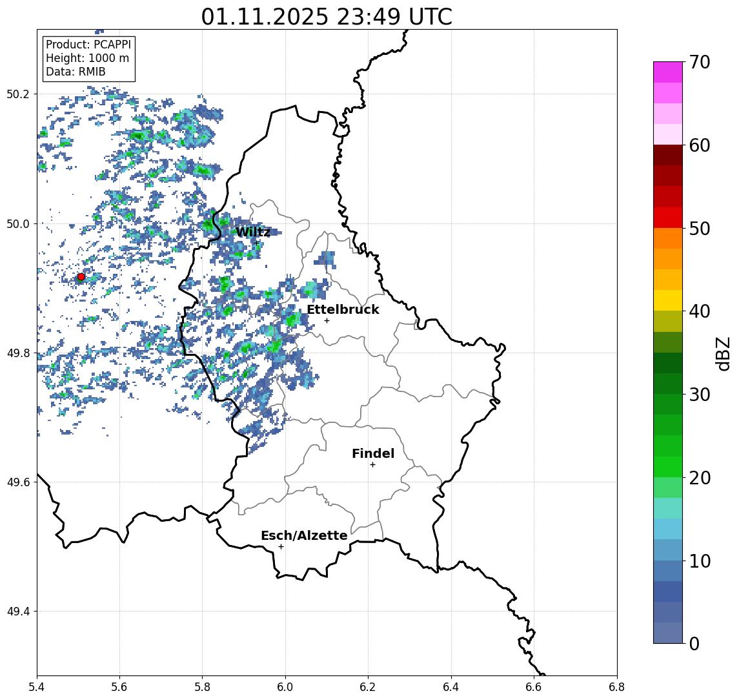
Task: Click the longitude axis label 5.6
Action: (119, 687)
